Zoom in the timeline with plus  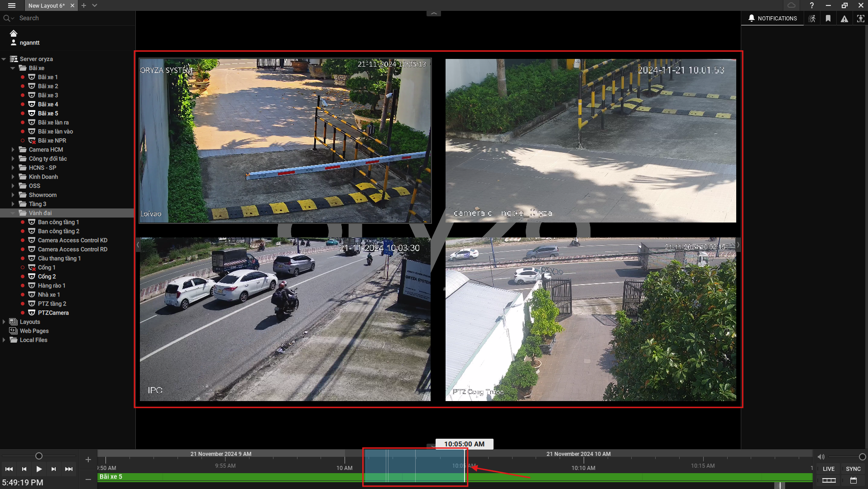point(88,460)
